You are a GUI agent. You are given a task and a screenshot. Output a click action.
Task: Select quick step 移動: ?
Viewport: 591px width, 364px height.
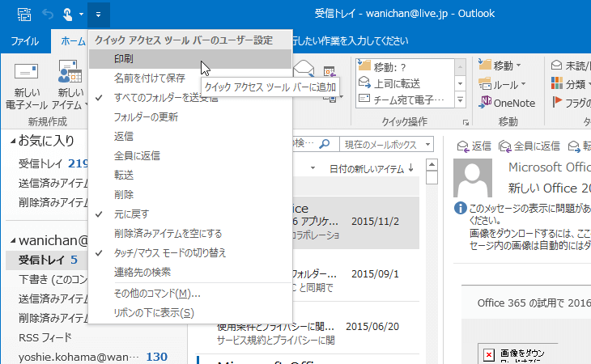tap(405, 67)
